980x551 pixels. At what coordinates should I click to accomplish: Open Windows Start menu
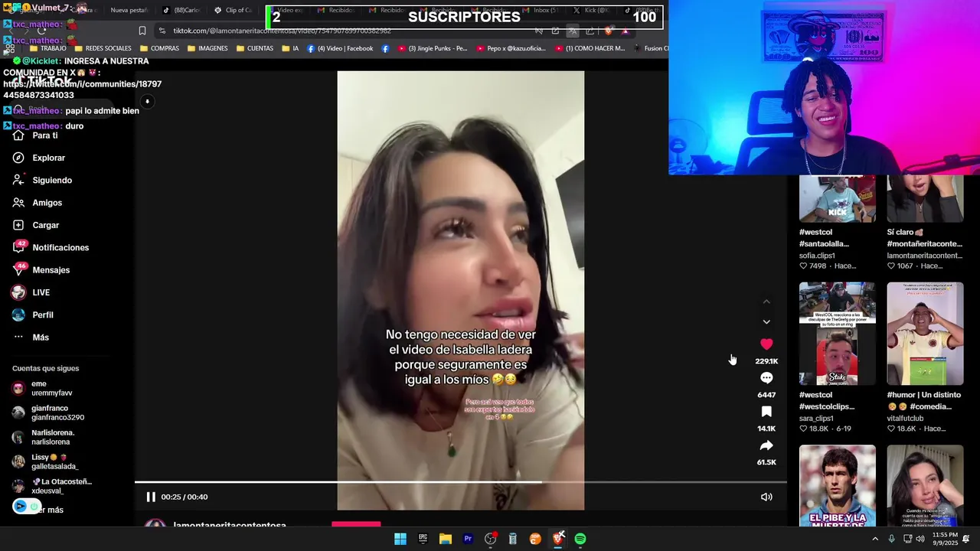tap(400, 539)
